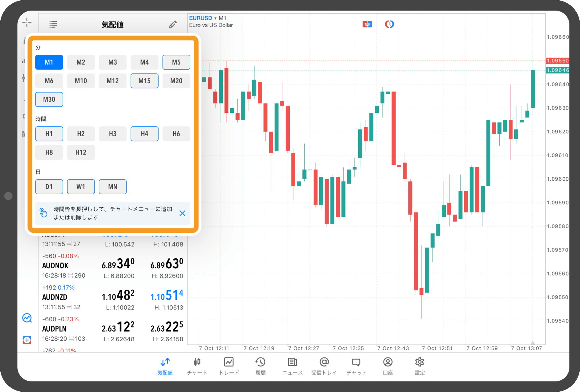Viewport: 580px width, 392px height.
Task: Open the 口座 account tab
Action: coord(388,366)
